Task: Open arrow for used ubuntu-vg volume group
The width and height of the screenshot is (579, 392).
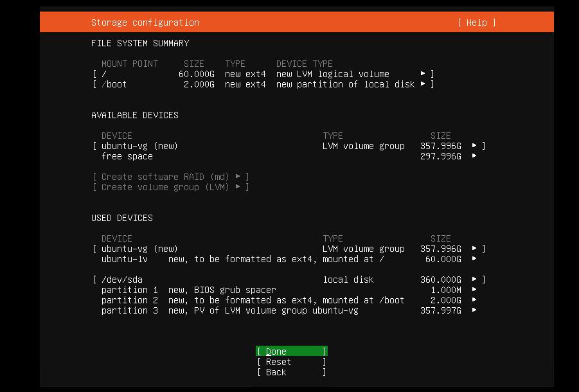Action: [474, 249]
